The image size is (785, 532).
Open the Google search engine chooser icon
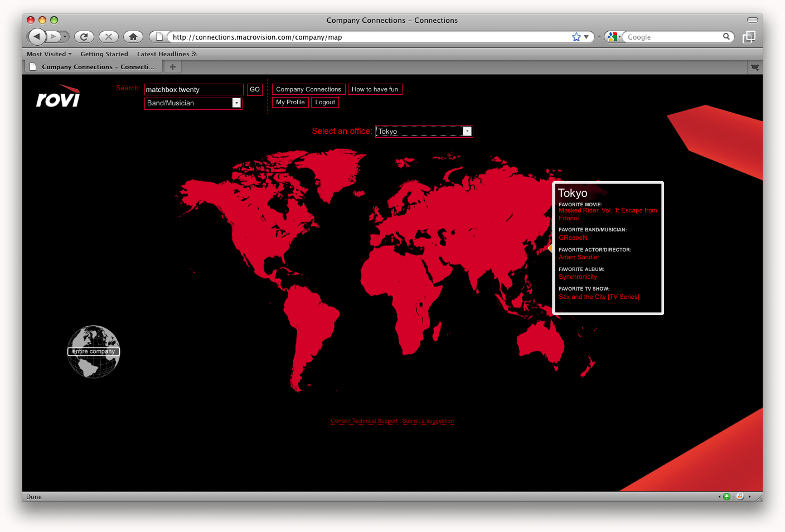(614, 37)
